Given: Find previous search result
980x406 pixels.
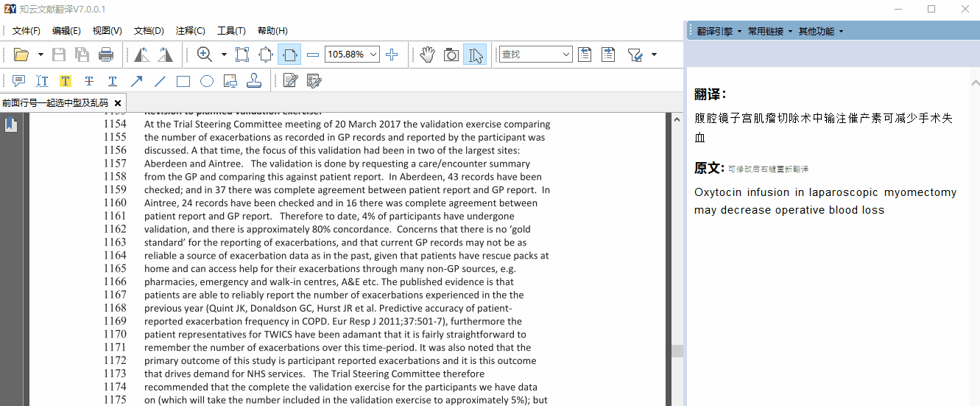Looking at the screenshot, I should (585, 55).
